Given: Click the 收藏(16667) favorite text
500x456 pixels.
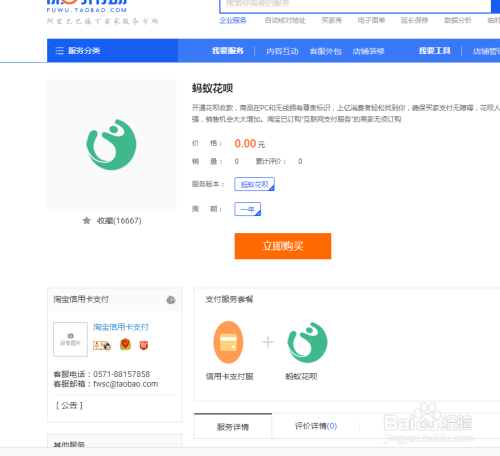Looking at the screenshot, I should click(119, 221).
